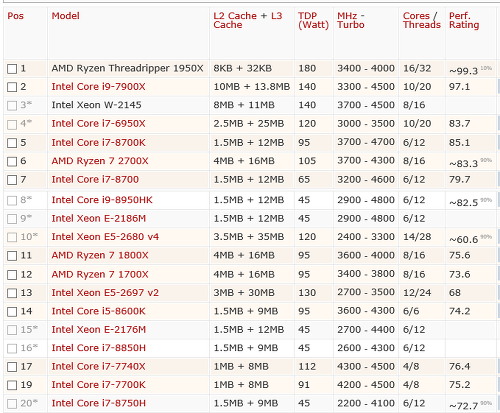Open the Intel Core i7-8850H link
The height and width of the screenshot is (413, 500).
click(x=98, y=348)
